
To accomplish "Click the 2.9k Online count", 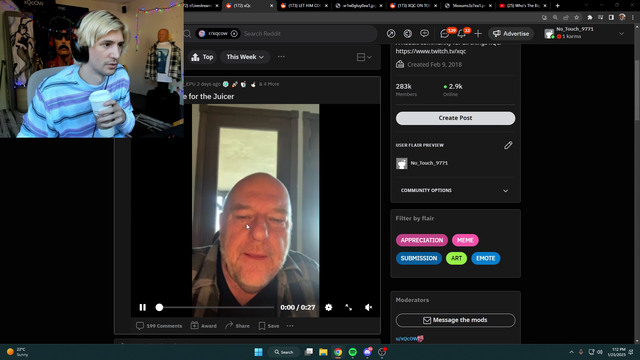I will (453, 89).
